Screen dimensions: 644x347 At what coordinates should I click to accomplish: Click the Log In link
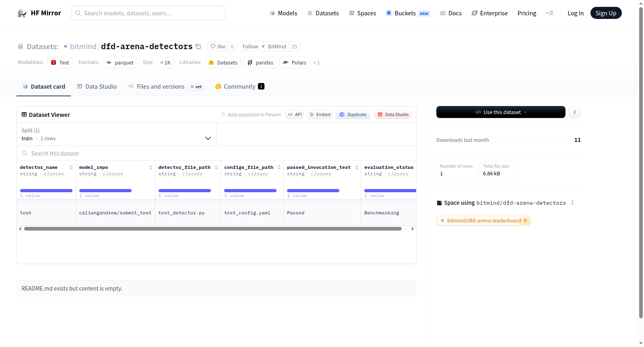point(576,13)
